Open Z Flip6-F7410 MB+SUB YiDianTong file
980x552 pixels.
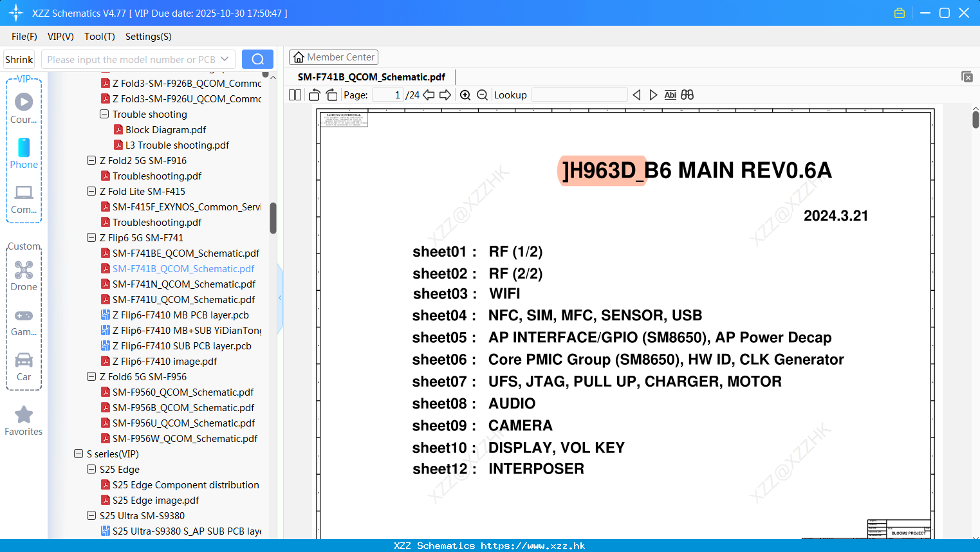click(181, 331)
